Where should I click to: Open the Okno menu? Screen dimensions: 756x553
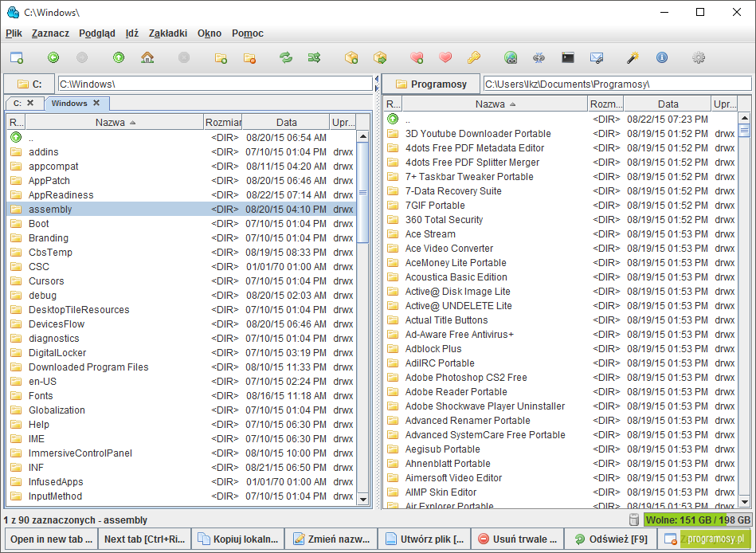click(210, 33)
